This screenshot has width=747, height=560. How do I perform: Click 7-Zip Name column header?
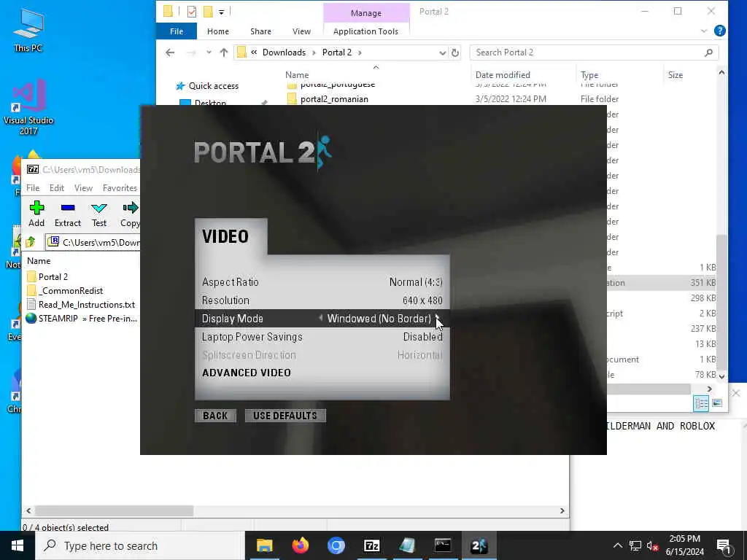(x=39, y=261)
